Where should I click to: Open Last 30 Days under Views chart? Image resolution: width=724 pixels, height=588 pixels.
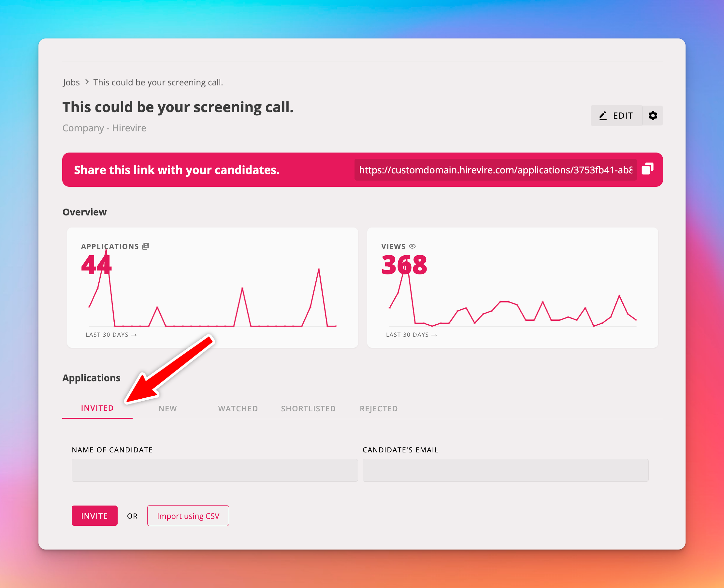tap(411, 335)
